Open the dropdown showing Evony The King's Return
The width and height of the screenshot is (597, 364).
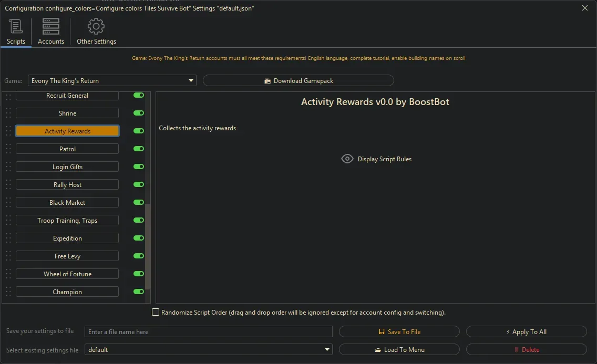(x=191, y=80)
